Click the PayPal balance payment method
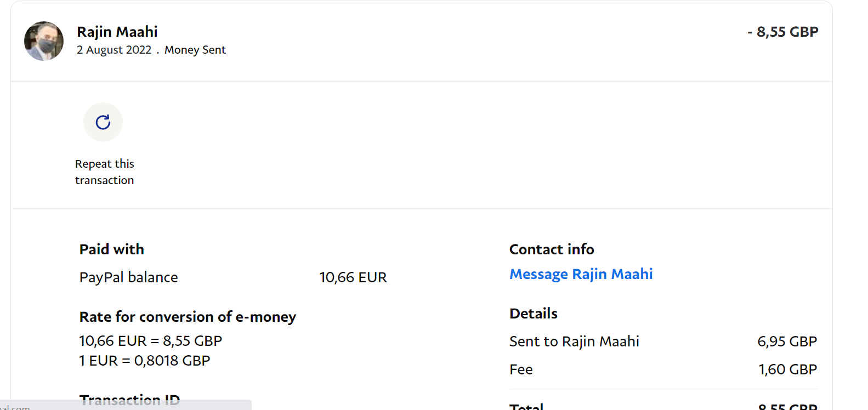The height and width of the screenshot is (410, 868). [129, 277]
